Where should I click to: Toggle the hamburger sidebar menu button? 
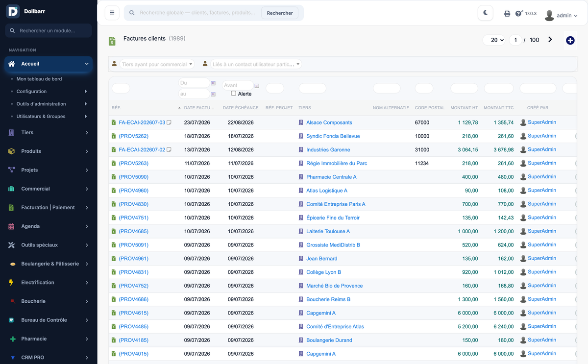112,13
